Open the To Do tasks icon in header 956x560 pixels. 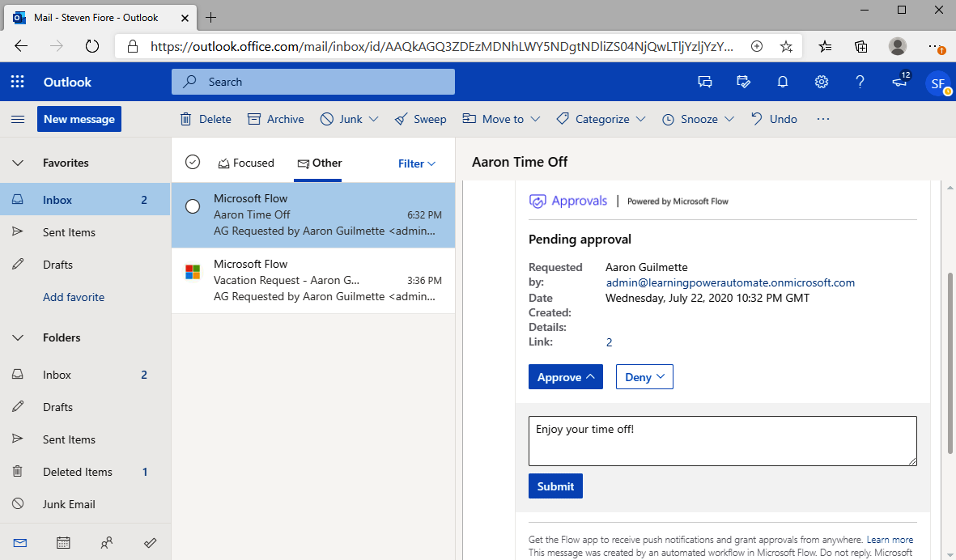[x=743, y=82]
